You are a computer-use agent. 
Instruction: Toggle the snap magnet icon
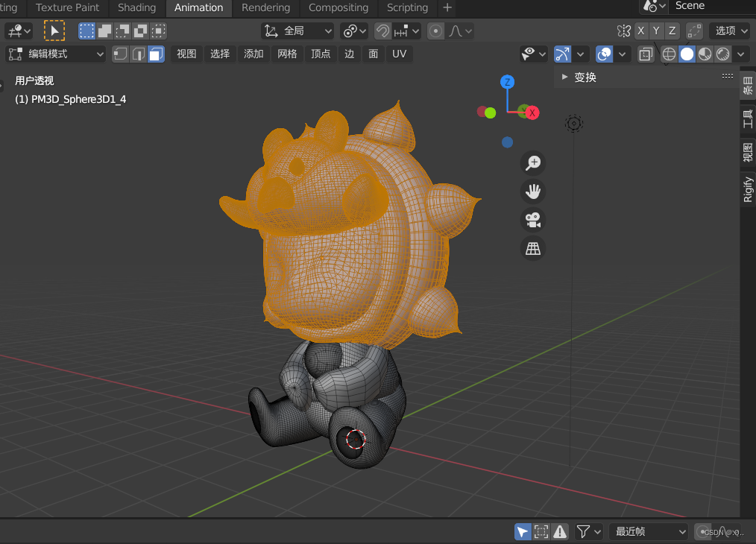(382, 31)
